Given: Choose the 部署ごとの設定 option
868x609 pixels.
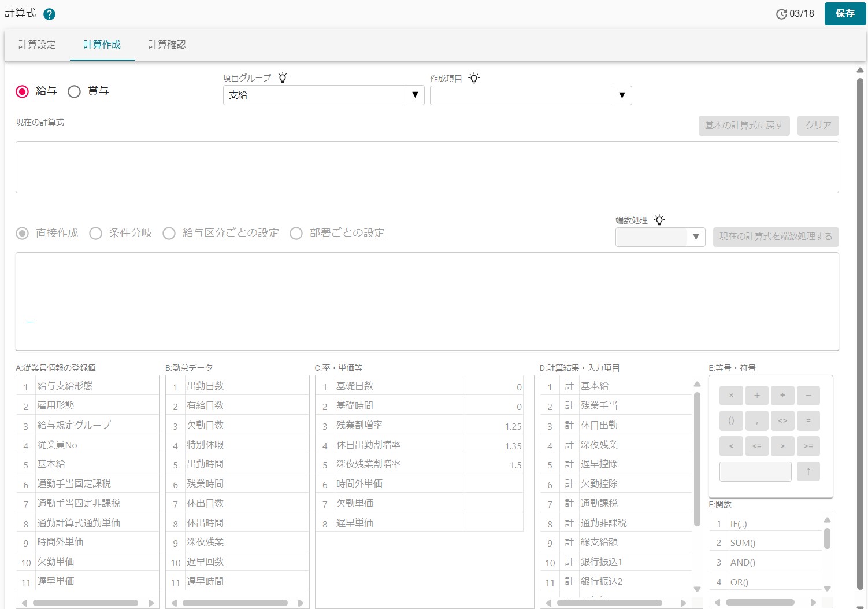Looking at the screenshot, I should pos(296,233).
